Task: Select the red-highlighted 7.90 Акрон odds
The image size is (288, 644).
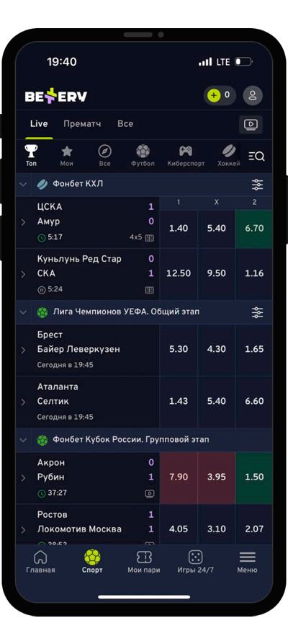Action: point(179,477)
